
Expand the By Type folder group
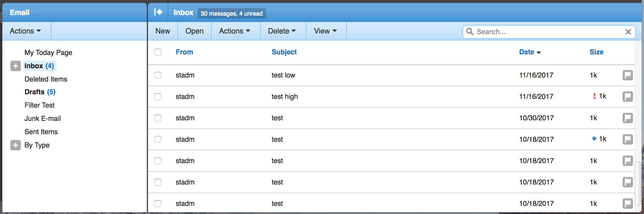(16, 145)
